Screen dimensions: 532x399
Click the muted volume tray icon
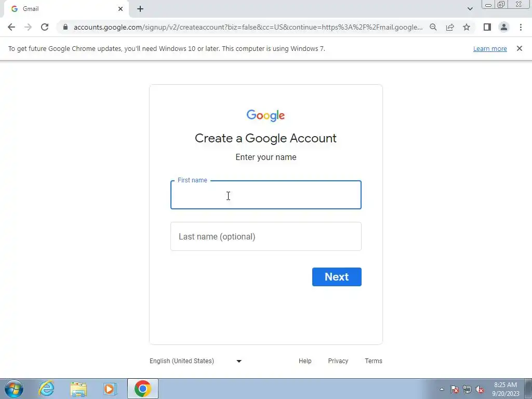(x=480, y=390)
